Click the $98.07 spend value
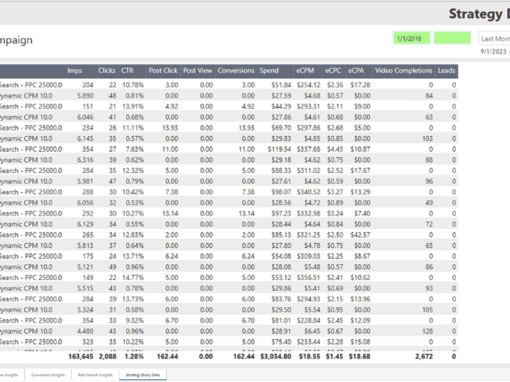Screen dimensions: 510x382 pyautogui.click(x=281, y=192)
